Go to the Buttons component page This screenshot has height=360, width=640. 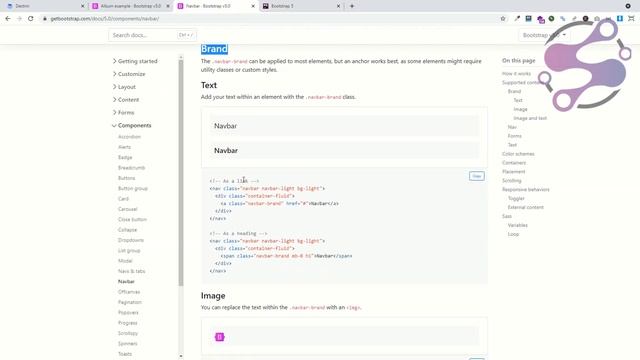tap(127, 178)
